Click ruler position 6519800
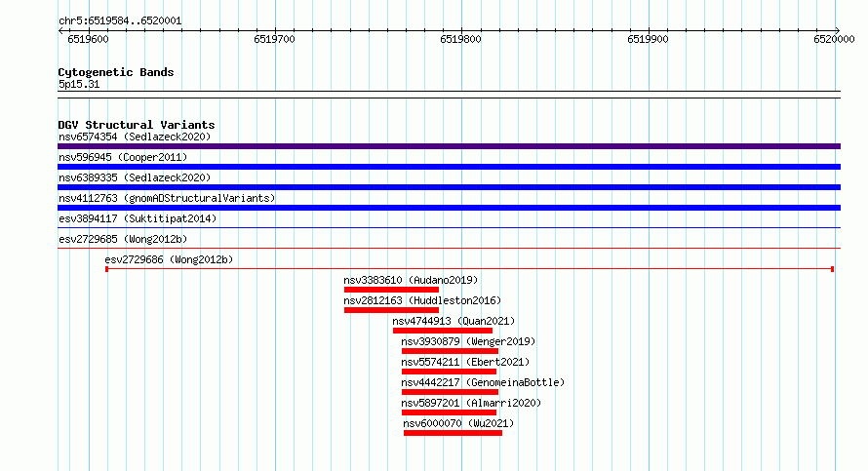The image size is (868, 471). 460,39
